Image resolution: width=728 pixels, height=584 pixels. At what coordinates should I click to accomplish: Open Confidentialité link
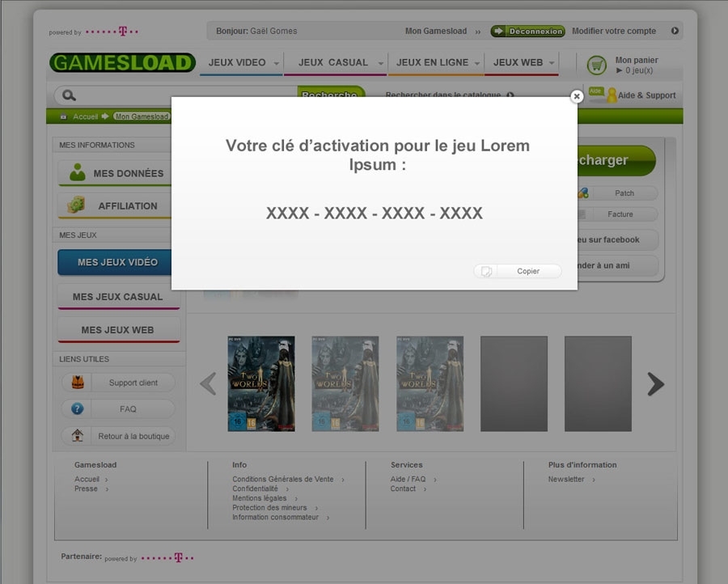[x=255, y=489]
